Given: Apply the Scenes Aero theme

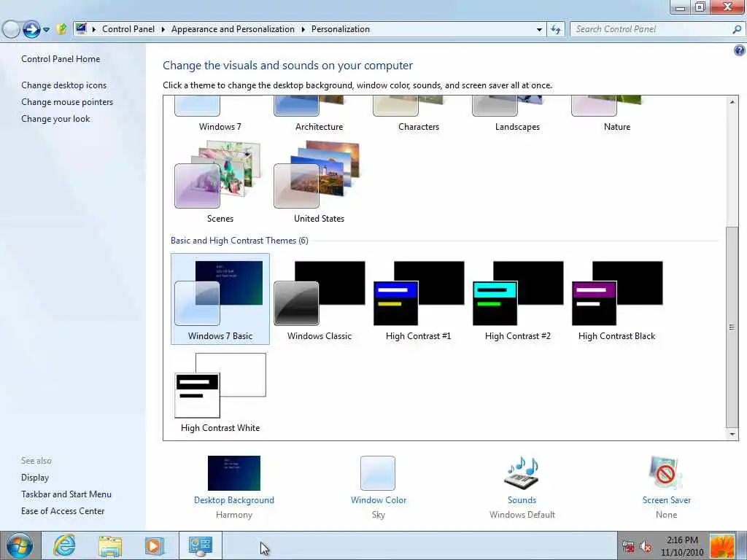Looking at the screenshot, I should [220, 182].
